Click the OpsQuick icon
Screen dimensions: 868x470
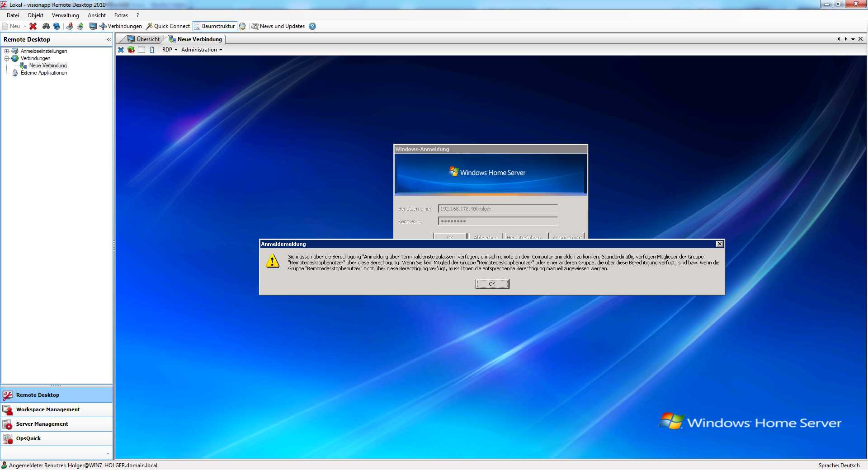pos(8,439)
